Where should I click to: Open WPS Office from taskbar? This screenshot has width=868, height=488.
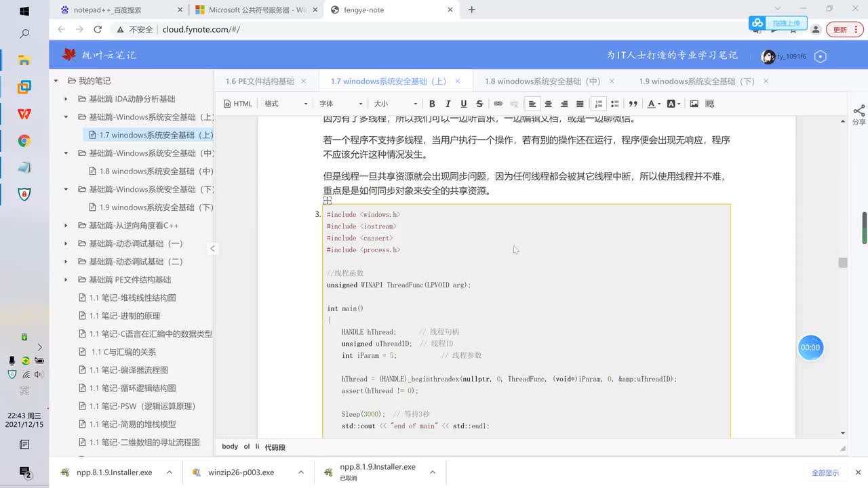pos(24,114)
